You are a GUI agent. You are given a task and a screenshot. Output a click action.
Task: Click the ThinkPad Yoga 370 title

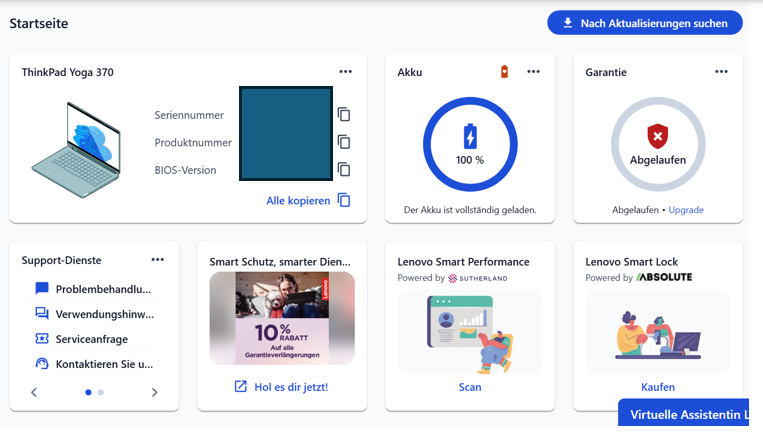point(68,72)
